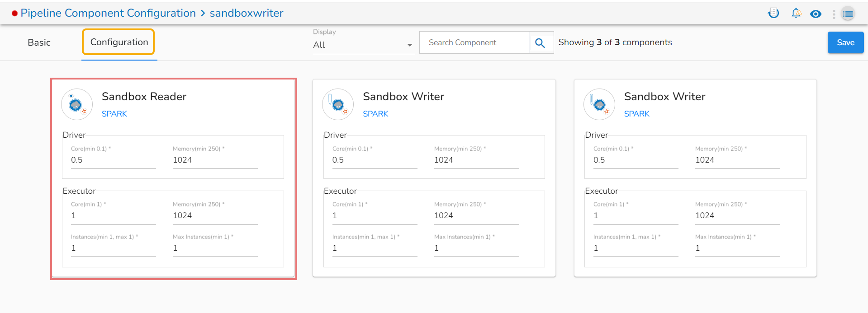Click Sandbox Reader Driver Core field
This screenshot has height=313, width=868.
[113, 160]
